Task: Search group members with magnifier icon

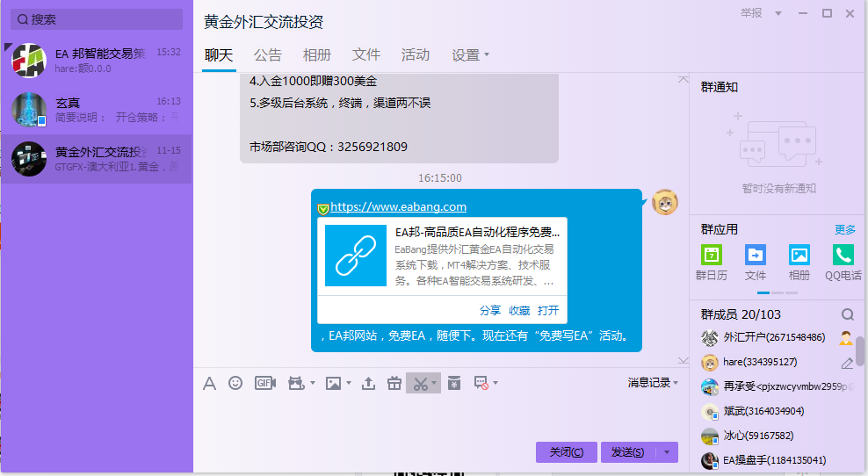Action: (848, 315)
